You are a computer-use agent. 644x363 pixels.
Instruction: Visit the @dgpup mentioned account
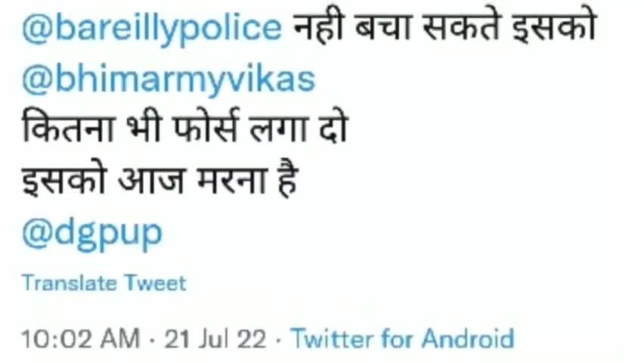(x=92, y=234)
